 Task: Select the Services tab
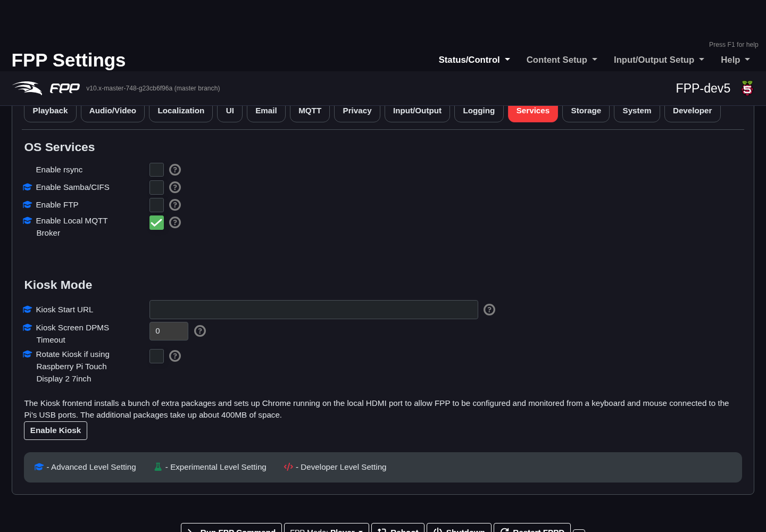(x=533, y=113)
